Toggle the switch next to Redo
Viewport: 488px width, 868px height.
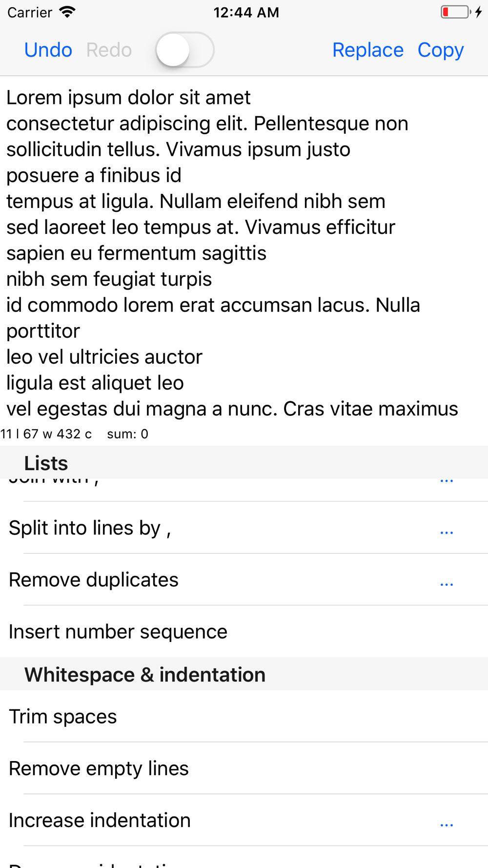pos(184,50)
